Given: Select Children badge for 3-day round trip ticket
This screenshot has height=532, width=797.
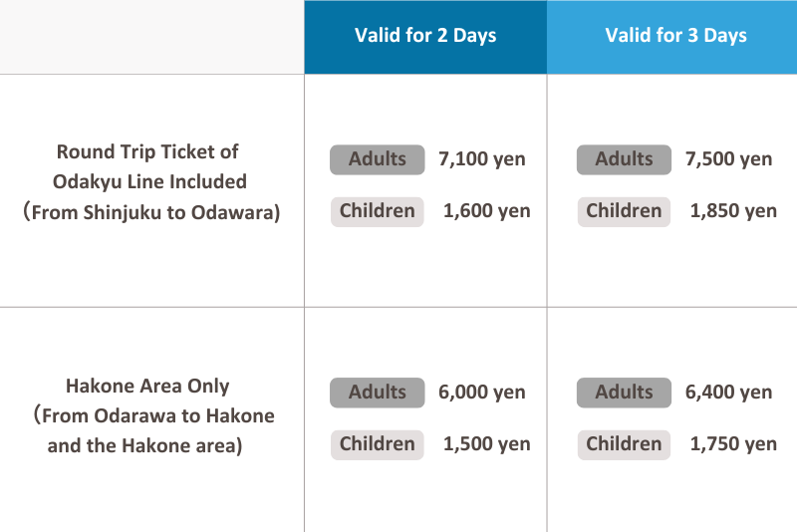Looking at the screenshot, I should pyautogui.click(x=624, y=211).
